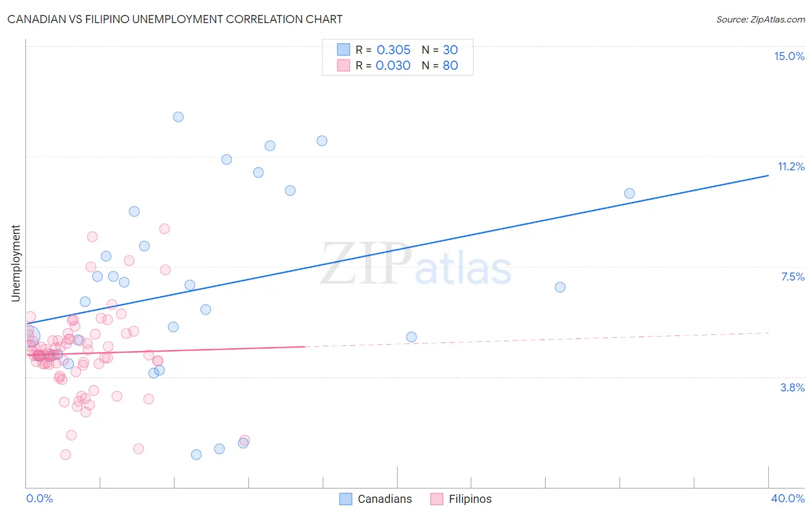The width and height of the screenshot is (812, 515).
Task: Click the chart title text
Action: click(x=175, y=19)
